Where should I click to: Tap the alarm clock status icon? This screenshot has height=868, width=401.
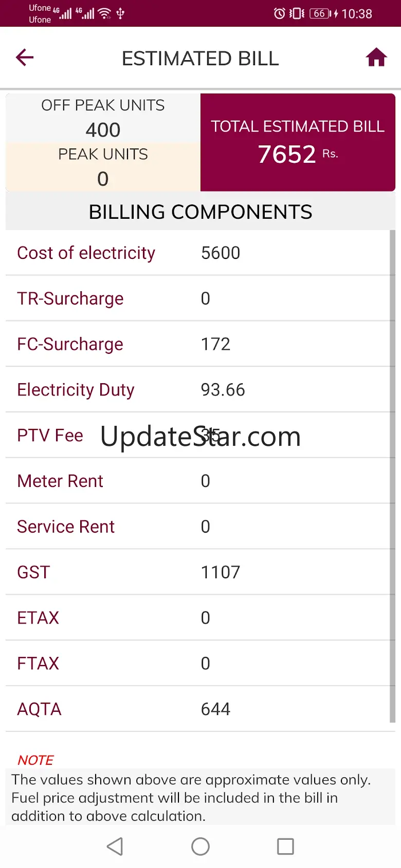point(279,13)
